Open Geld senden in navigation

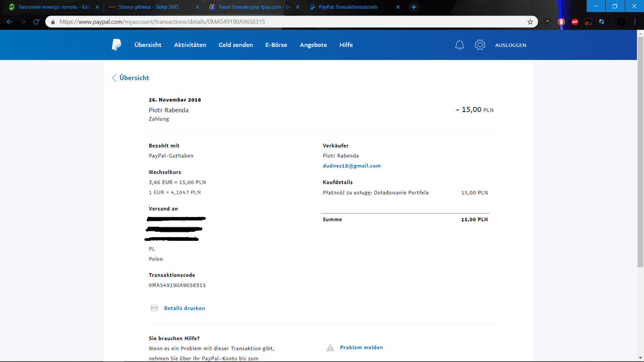pyautogui.click(x=235, y=45)
